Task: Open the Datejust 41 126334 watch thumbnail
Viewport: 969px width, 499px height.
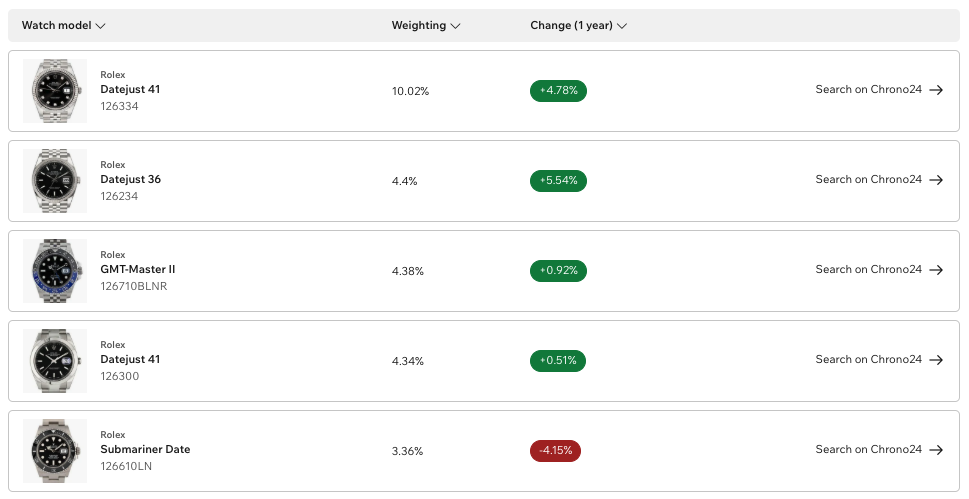Action: 55,91
